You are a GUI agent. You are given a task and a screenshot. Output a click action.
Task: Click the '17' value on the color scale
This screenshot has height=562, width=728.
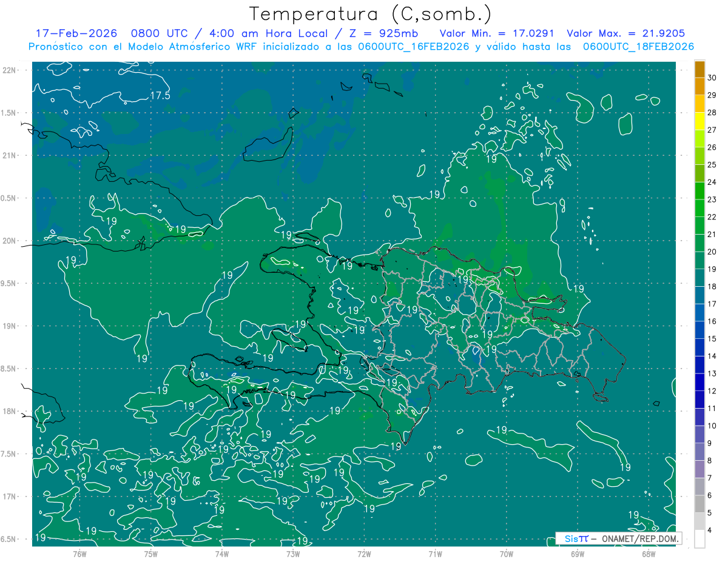point(712,304)
